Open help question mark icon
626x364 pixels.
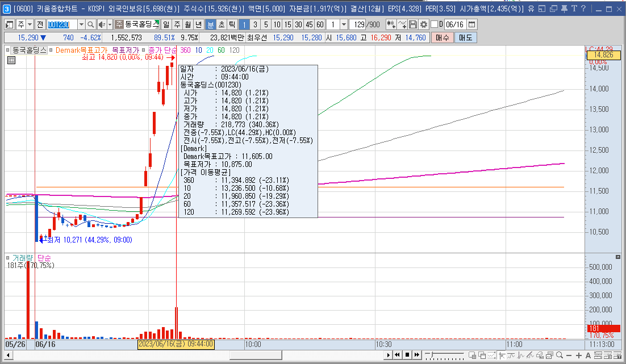[x=583, y=9]
